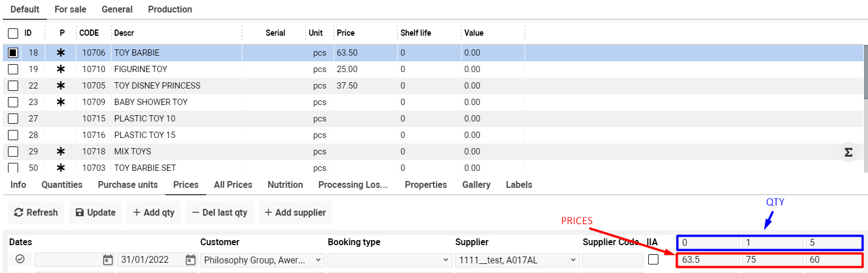
Task: Switch to the All Prices tab
Action: pyautogui.click(x=233, y=185)
